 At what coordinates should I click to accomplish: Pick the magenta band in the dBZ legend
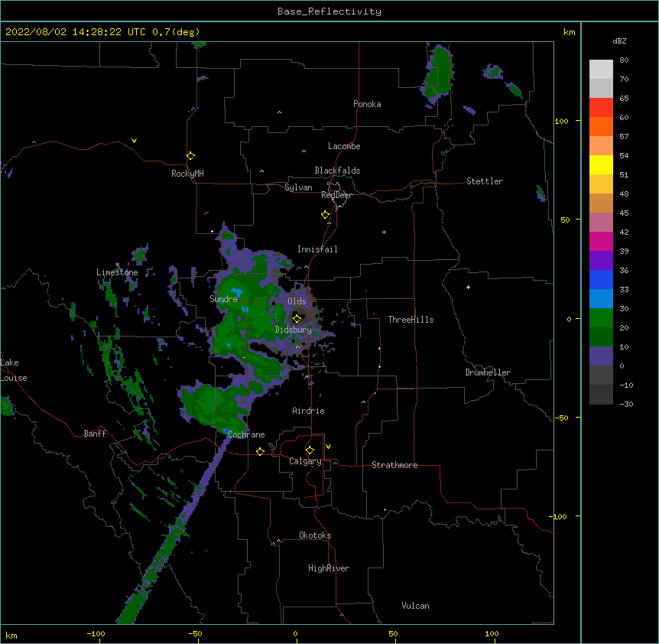[601, 241]
